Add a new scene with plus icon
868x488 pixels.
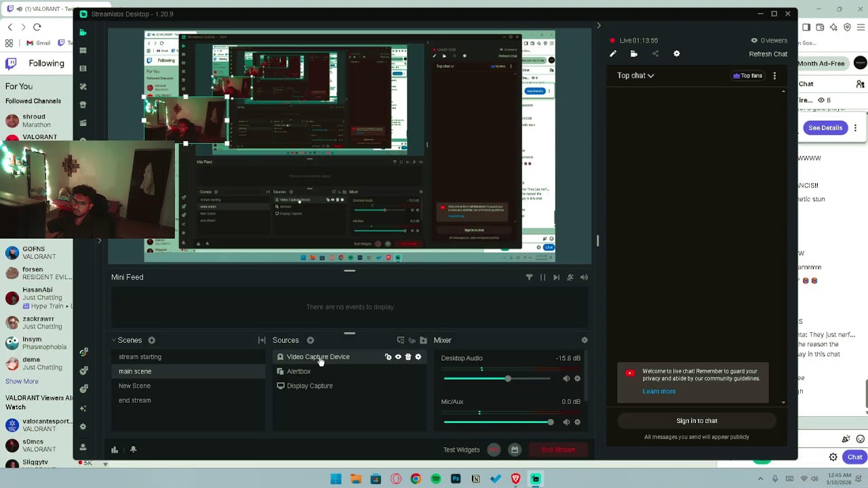point(151,340)
